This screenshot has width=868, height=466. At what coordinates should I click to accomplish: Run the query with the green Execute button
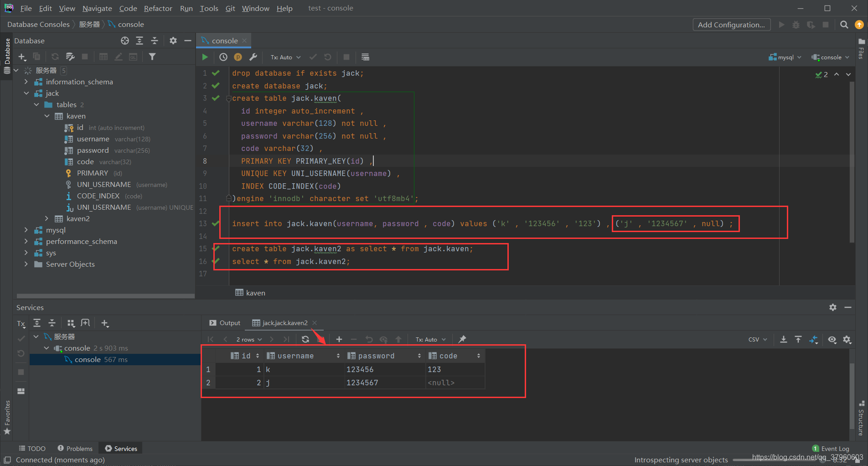[x=205, y=57]
